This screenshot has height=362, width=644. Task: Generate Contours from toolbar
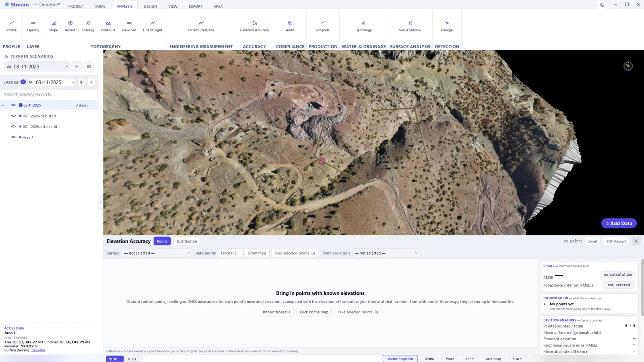pos(108,26)
